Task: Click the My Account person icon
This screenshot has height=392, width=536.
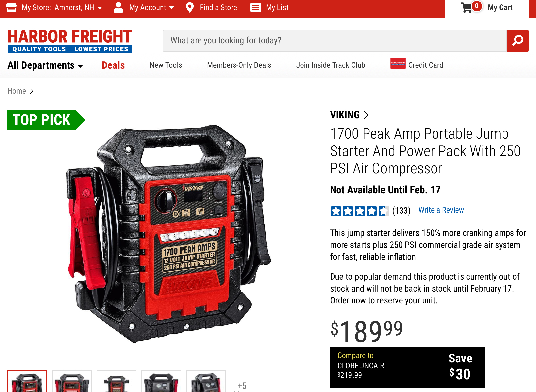Action: pyautogui.click(x=118, y=7)
